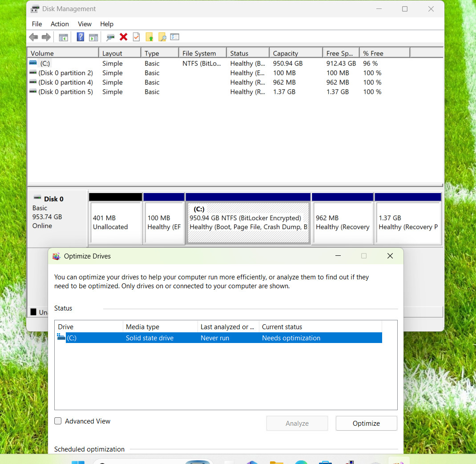Select the 962 MB Healthy Recovery partition block
The image size is (476, 464).
pos(343,222)
